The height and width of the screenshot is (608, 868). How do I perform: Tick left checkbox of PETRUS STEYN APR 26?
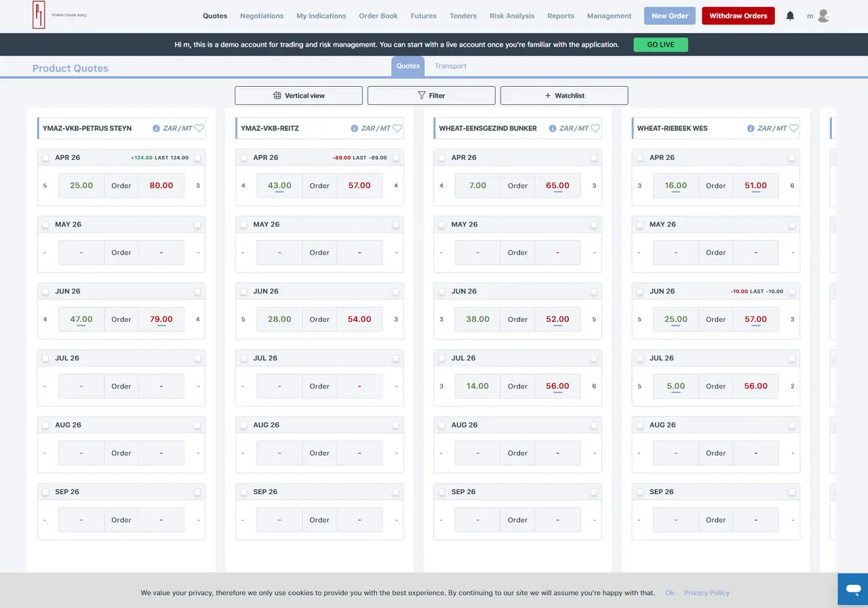point(45,158)
